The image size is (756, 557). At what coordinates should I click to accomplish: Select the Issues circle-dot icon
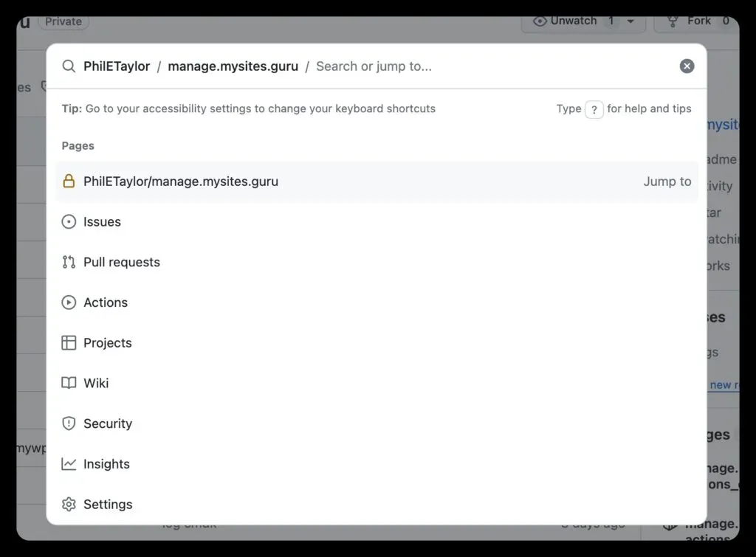tap(69, 221)
